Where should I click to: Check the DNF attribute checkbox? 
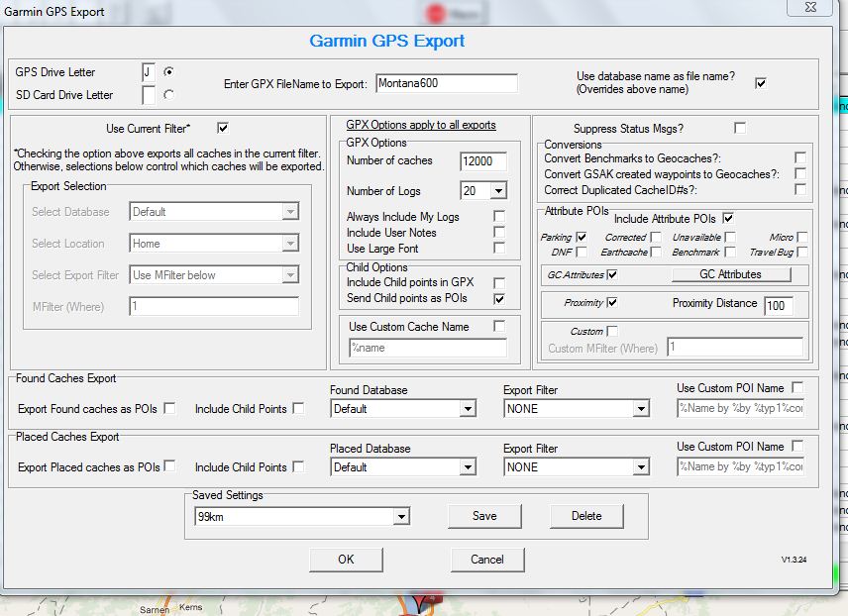pos(582,252)
